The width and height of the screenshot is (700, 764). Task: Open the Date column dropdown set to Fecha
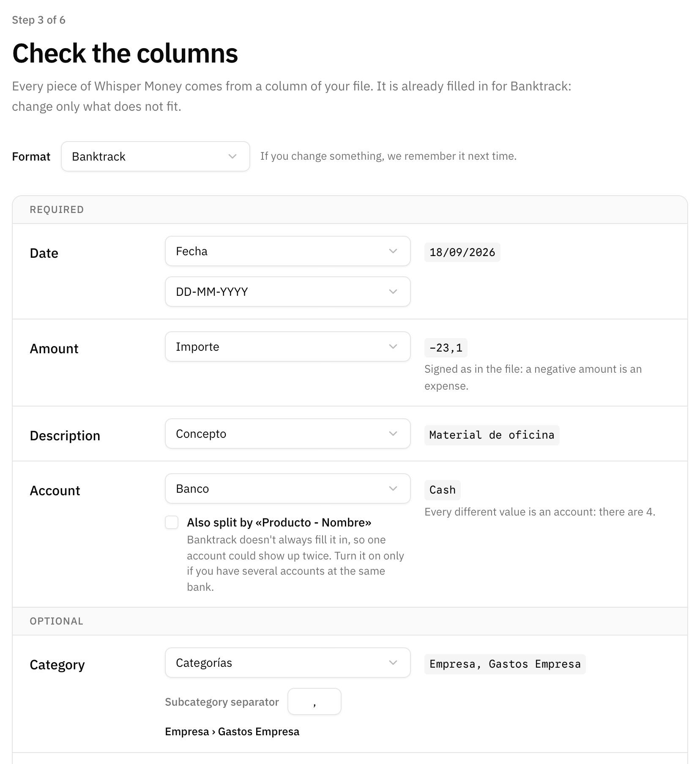click(x=287, y=251)
